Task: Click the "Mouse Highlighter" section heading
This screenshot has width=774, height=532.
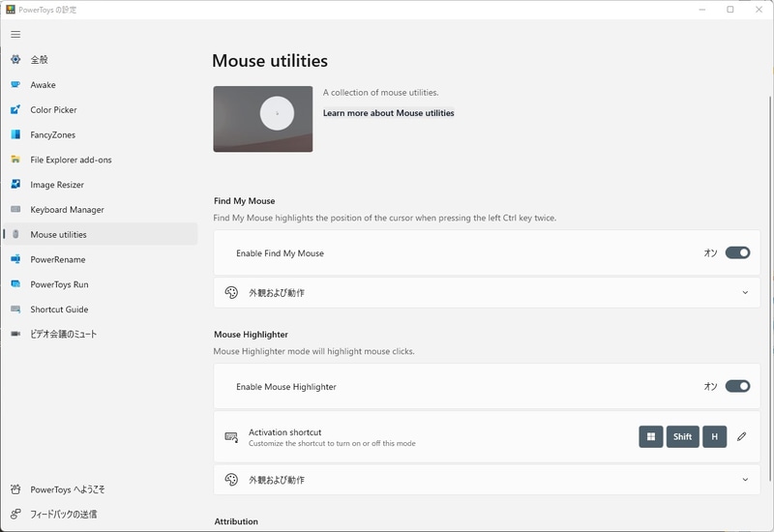Action: pyautogui.click(x=251, y=334)
